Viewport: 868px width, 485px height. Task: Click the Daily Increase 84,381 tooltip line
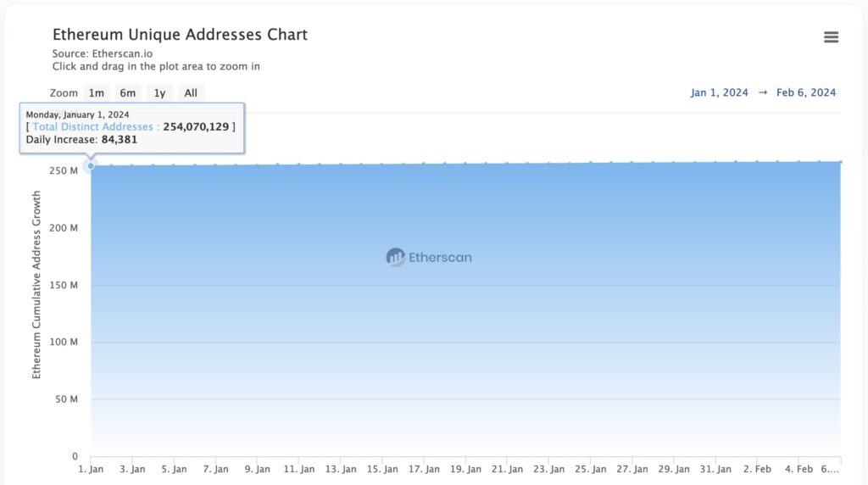(x=81, y=140)
